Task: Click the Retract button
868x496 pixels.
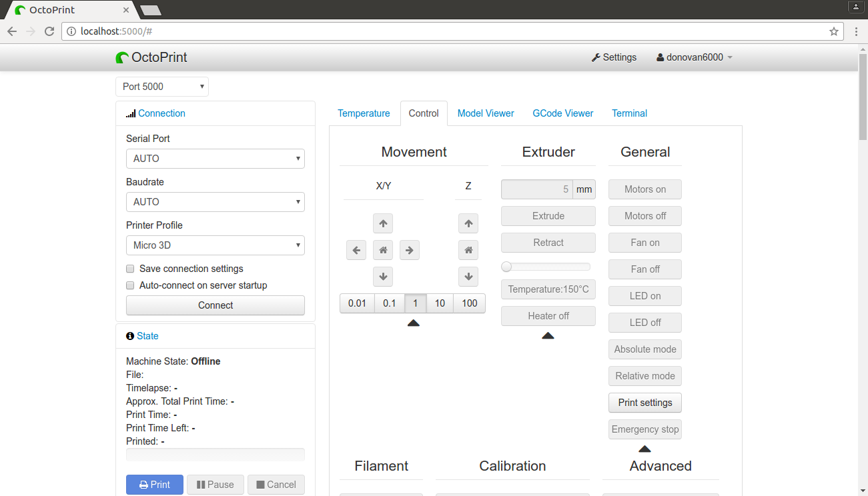Action: (548, 243)
